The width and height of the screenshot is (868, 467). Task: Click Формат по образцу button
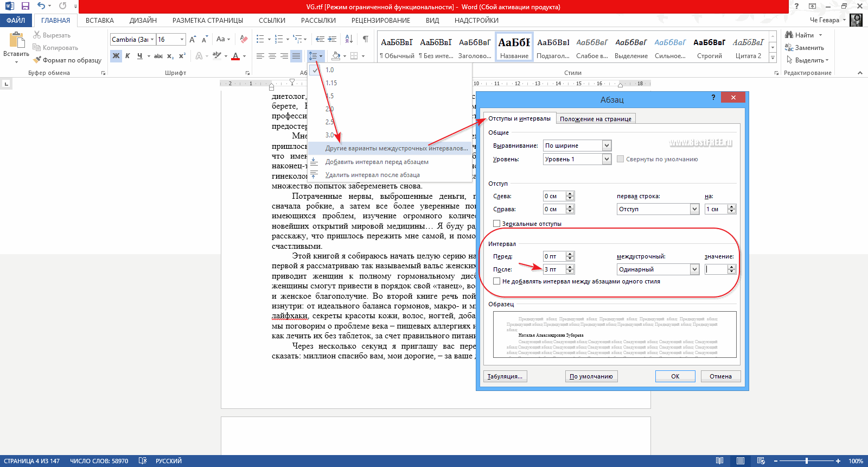tap(67, 60)
